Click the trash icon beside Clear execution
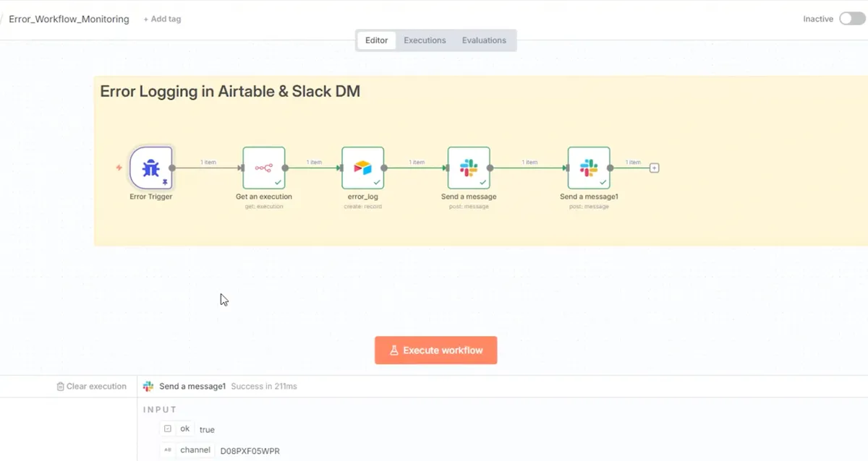868x461 pixels. click(x=61, y=387)
